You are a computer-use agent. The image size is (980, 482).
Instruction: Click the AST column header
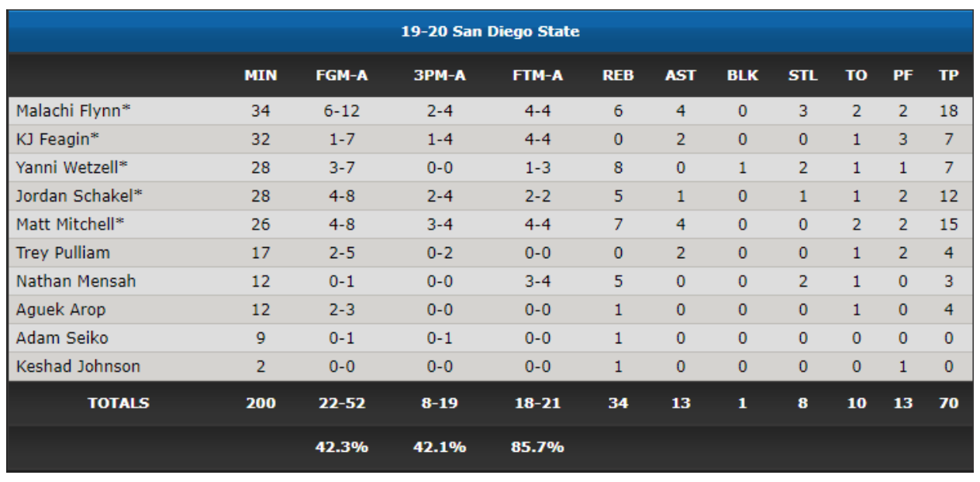tap(680, 75)
